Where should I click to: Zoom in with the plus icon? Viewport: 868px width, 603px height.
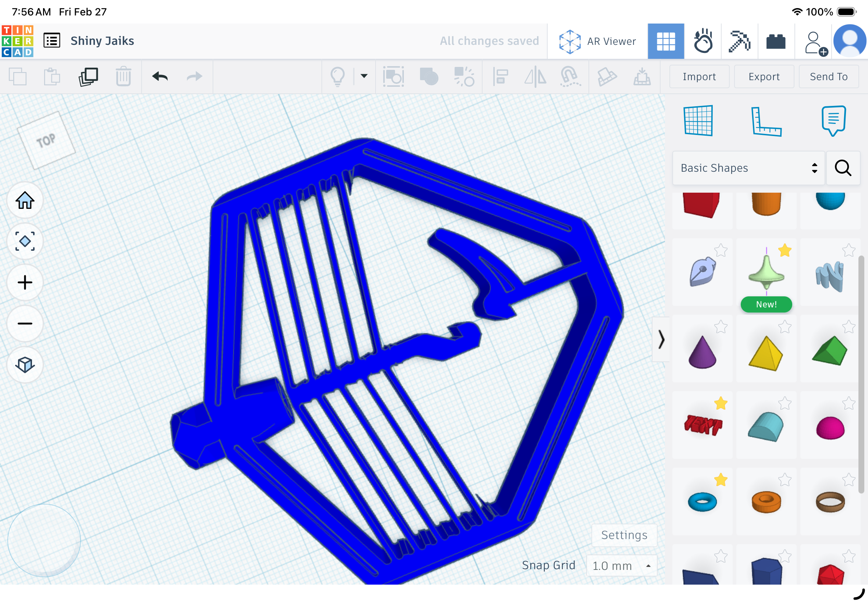tap(25, 283)
